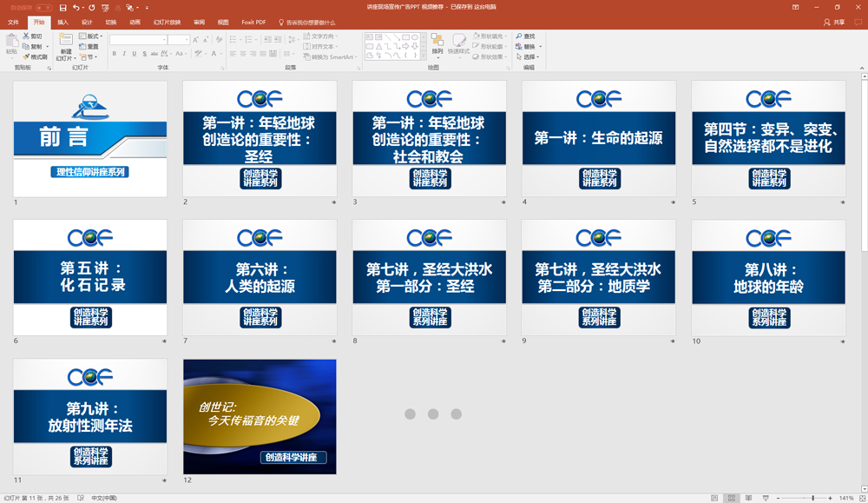
Task: Undo the last action
Action: pyautogui.click(x=76, y=8)
